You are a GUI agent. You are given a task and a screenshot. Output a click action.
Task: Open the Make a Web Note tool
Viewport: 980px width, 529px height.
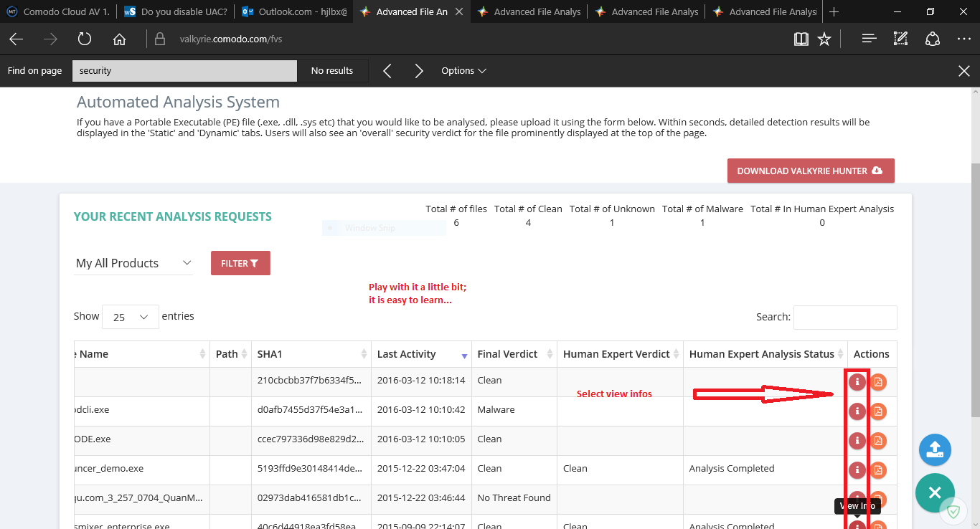click(900, 39)
